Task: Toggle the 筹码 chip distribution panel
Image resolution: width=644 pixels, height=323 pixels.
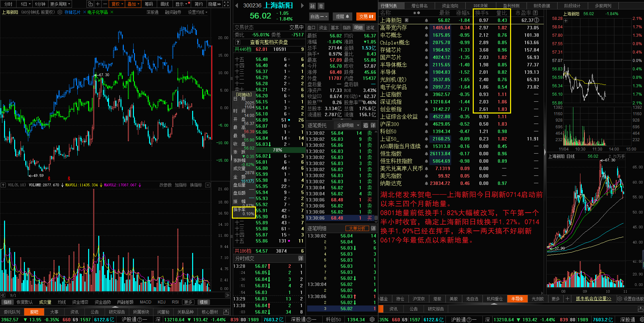Action: pos(149,4)
